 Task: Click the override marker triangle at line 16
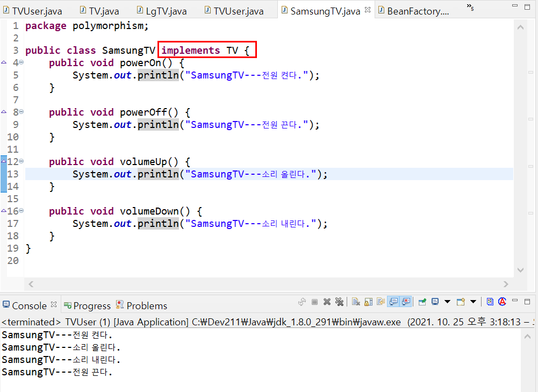click(x=4, y=211)
